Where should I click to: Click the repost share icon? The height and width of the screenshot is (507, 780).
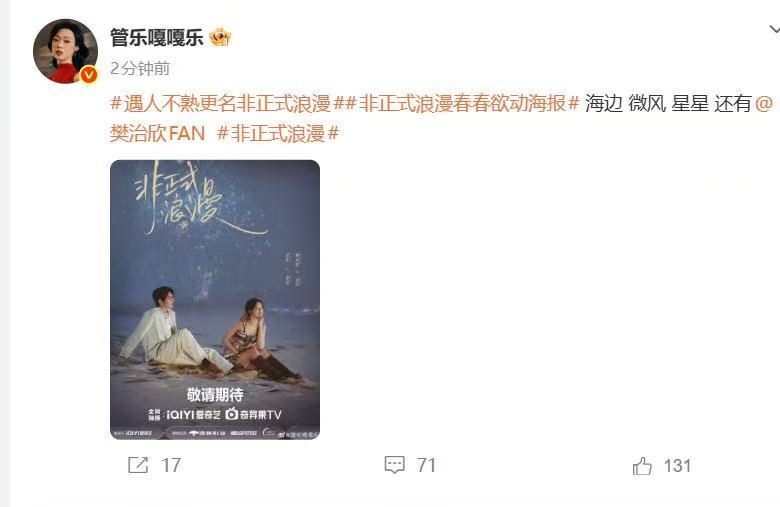138,465
